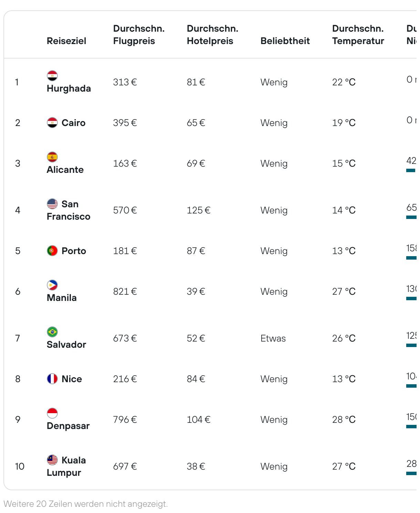Click 'Weitere 20 Zeilen werden nicht angezeigt' text
This screenshot has width=420, height=513.
click(86, 504)
